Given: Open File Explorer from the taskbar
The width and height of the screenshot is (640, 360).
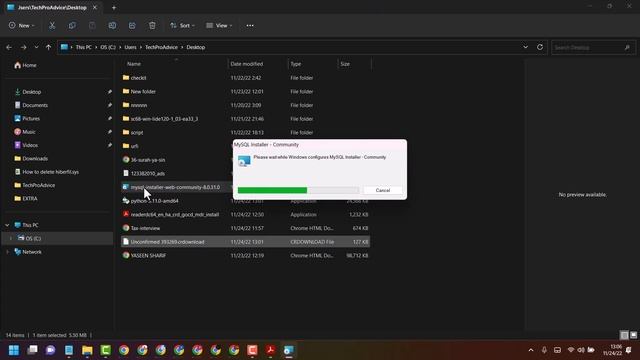Looking at the screenshot, I should [87, 350].
